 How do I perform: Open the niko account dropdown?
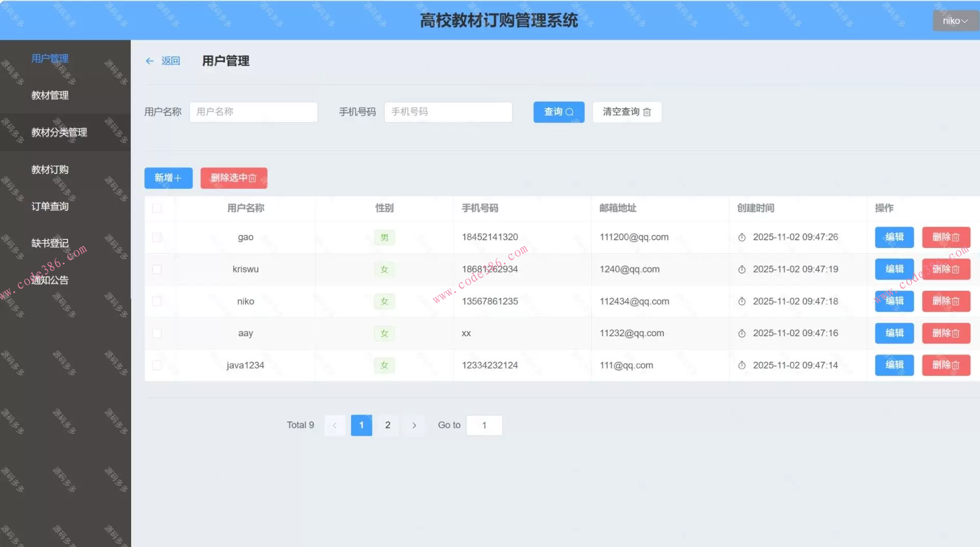tap(955, 21)
